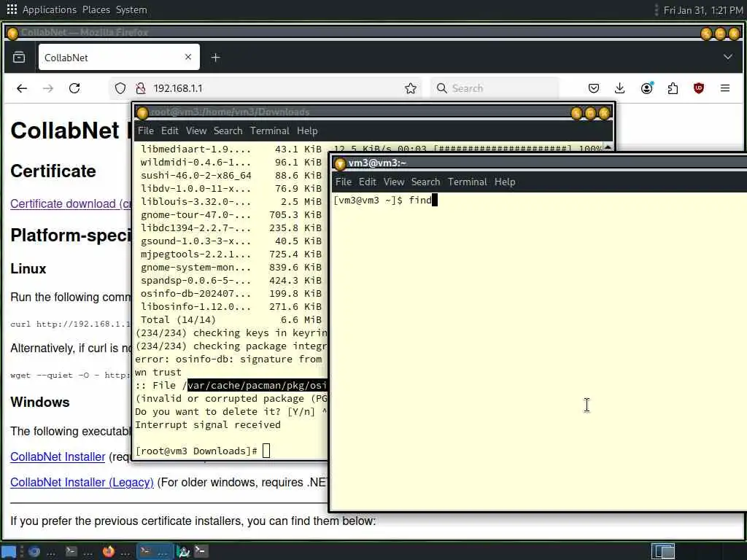Click the 'Interrupt signal received' line

tap(208, 425)
